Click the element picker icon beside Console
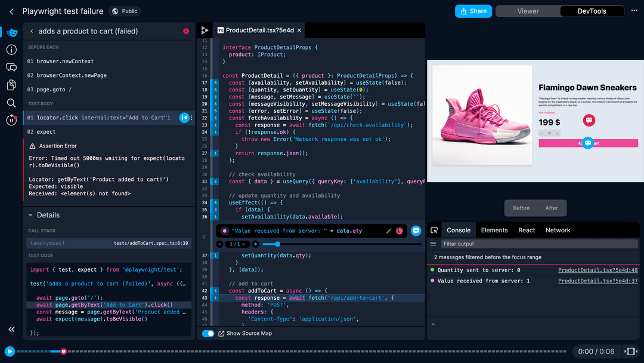The height and width of the screenshot is (363, 644). [434, 230]
